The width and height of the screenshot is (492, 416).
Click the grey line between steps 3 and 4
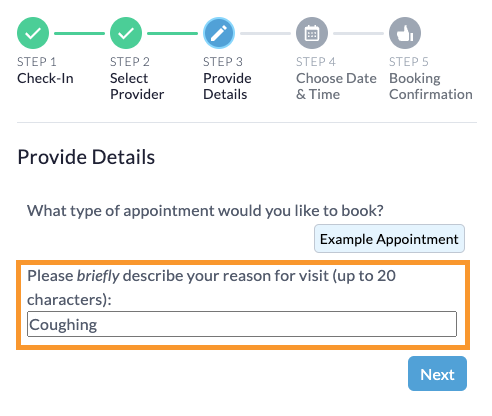(265, 33)
